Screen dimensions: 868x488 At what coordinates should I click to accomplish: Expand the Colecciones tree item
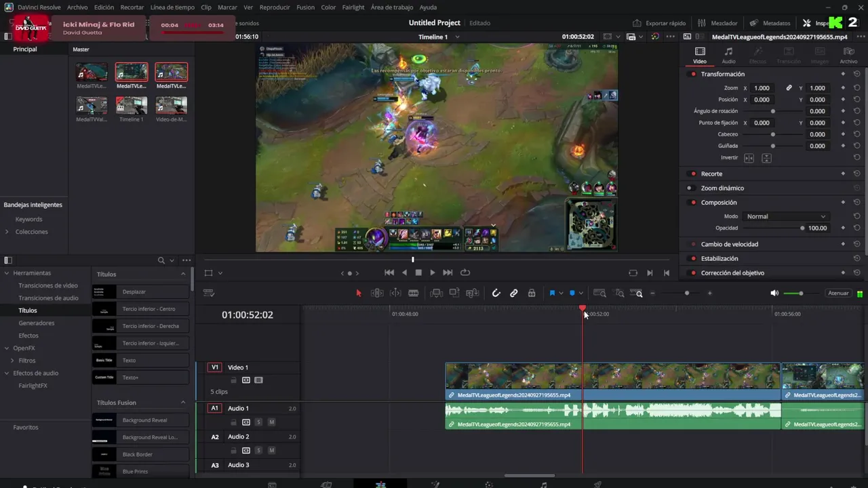(7, 232)
